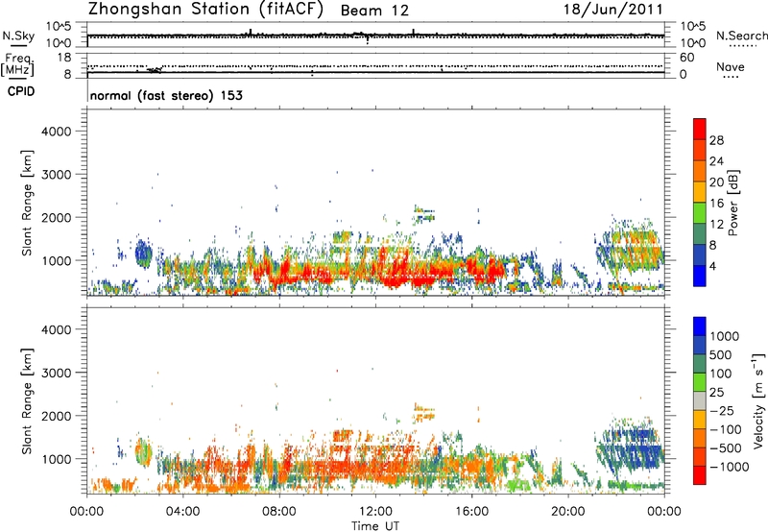Select the 'Freq. [MHz]' axis label

(x=18, y=64)
